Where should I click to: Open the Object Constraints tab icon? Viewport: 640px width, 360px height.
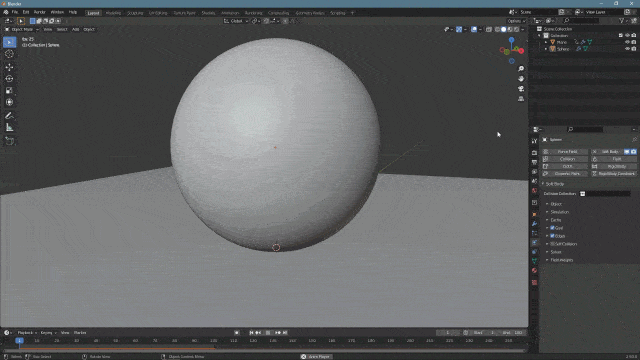534,252
